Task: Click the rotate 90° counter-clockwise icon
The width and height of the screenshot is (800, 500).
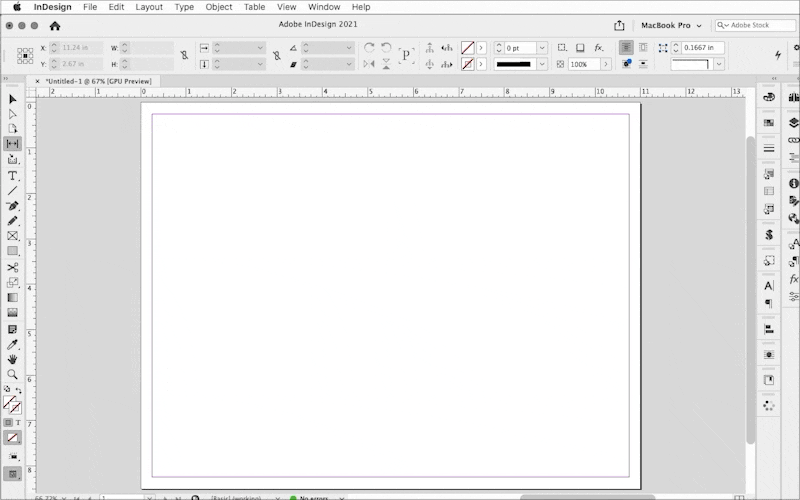Action: pyautogui.click(x=386, y=47)
